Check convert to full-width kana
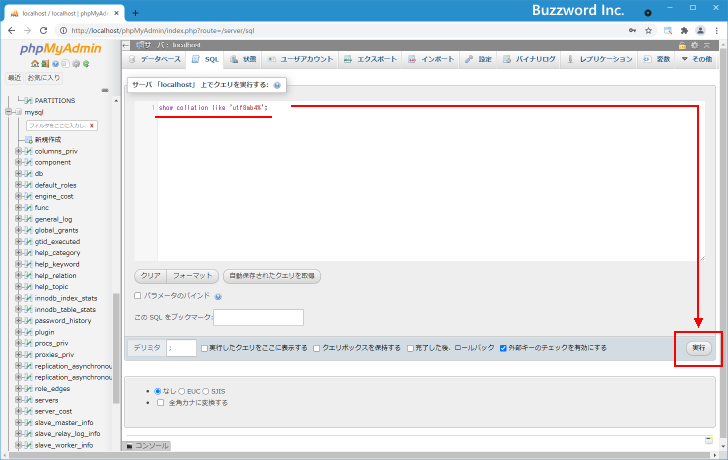 (x=161, y=402)
